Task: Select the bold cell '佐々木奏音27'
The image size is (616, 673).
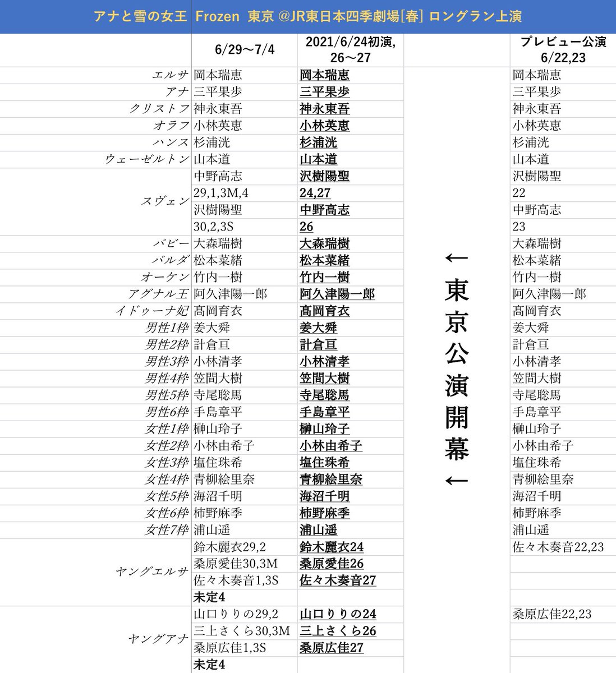Action: (x=351, y=580)
